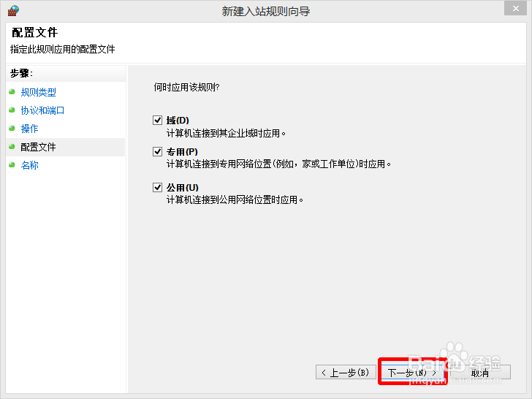Click the description 计算机连接到公用网络位置时应用

(235, 199)
